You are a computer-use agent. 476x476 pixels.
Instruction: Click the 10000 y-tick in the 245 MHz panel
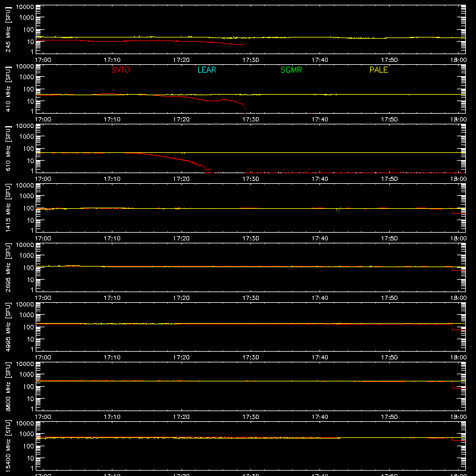(25, 7)
